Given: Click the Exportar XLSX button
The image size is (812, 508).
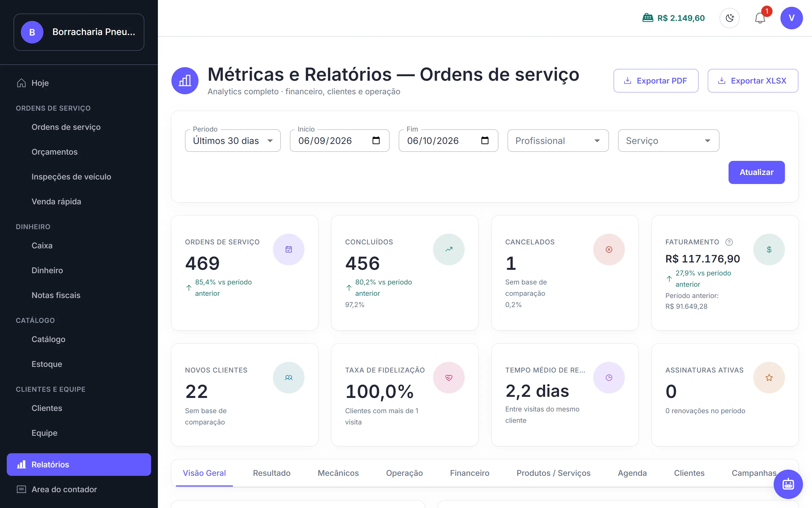Looking at the screenshot, I should (753, 81).
